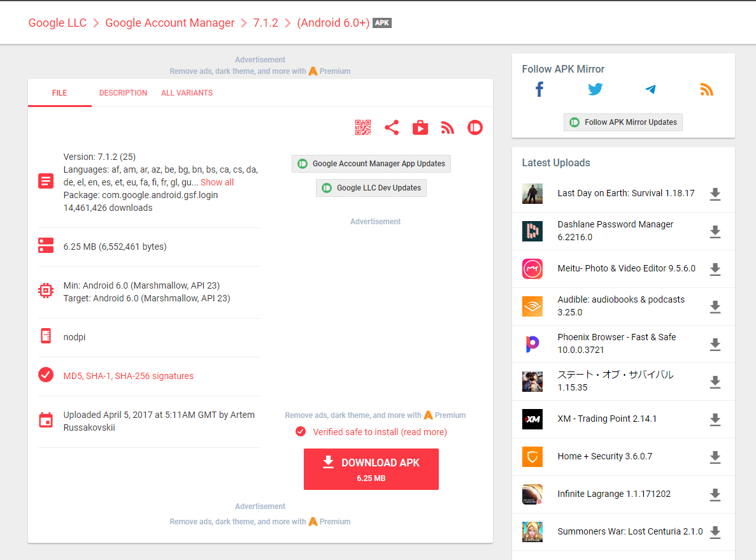Download the 1.15.35 Japanese-titled app
Screen dimensions: 756x560
[715, 382]
